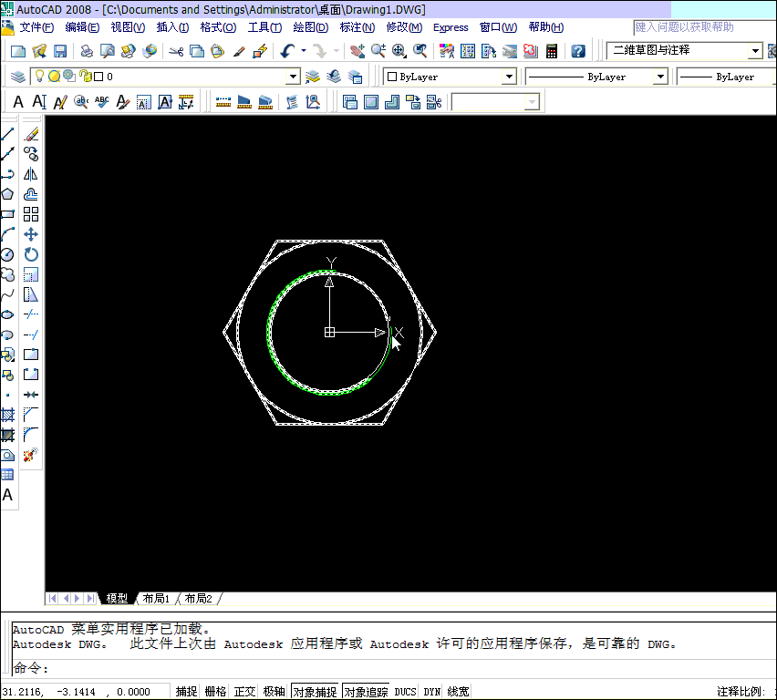777x700 pixels.
Task: Switch to the 模型 model tab
Action: point(117,599)
